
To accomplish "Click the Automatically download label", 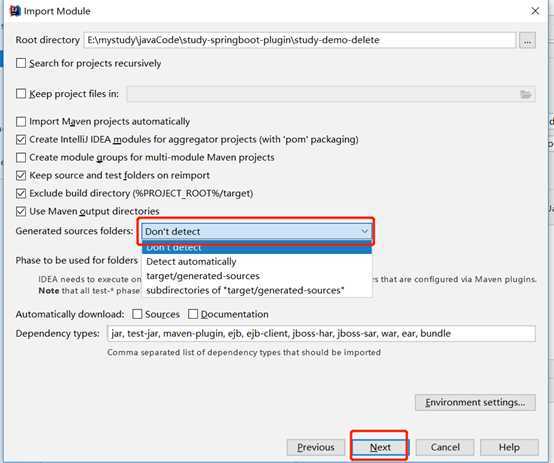I will coord(70,314).
